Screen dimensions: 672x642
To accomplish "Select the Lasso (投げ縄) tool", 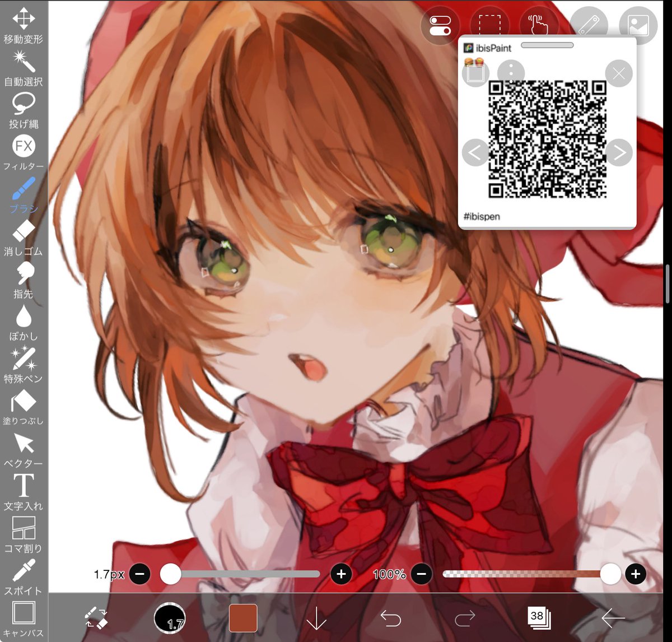I will (24, 110).
